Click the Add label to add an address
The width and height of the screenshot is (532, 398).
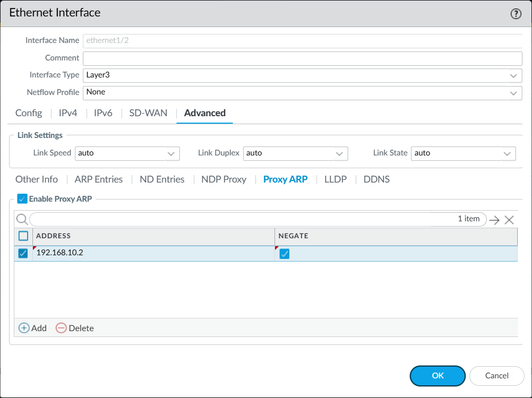click(39, 328)
